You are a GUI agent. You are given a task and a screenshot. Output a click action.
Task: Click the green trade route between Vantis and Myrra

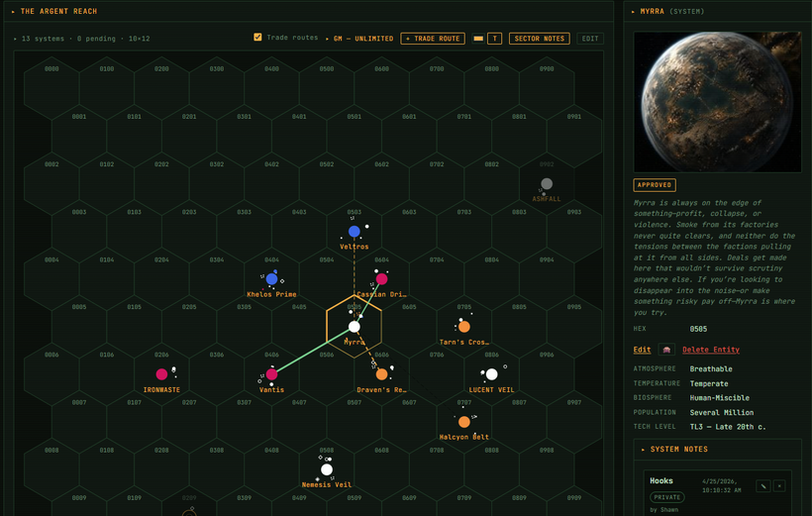(311, 352)
